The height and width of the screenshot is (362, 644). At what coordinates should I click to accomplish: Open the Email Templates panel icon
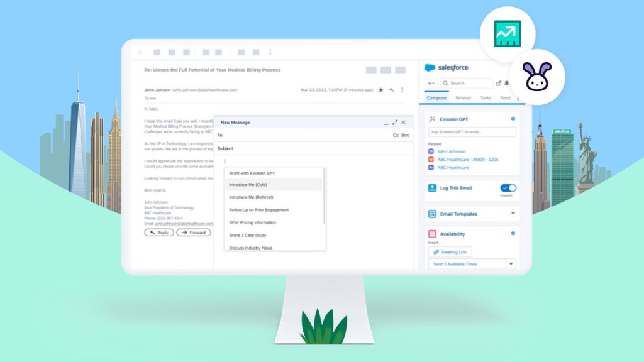431,214
